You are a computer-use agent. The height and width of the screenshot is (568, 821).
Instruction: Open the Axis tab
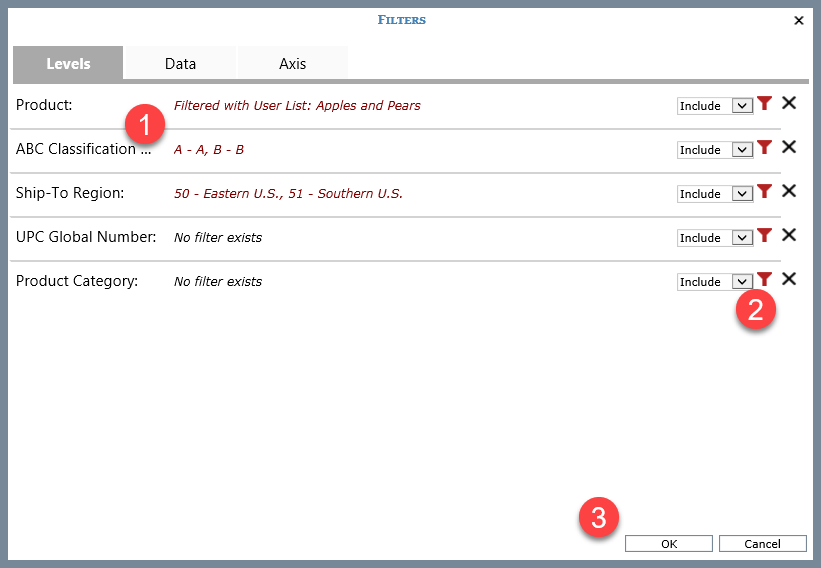(292, 63)
